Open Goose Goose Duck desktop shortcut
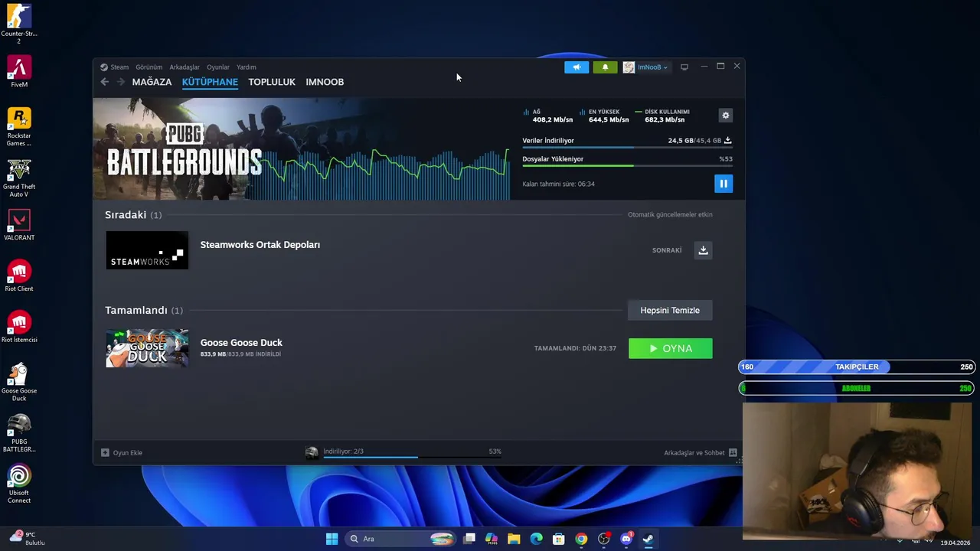This screenshot has width=980, height=551. (19, 382)
